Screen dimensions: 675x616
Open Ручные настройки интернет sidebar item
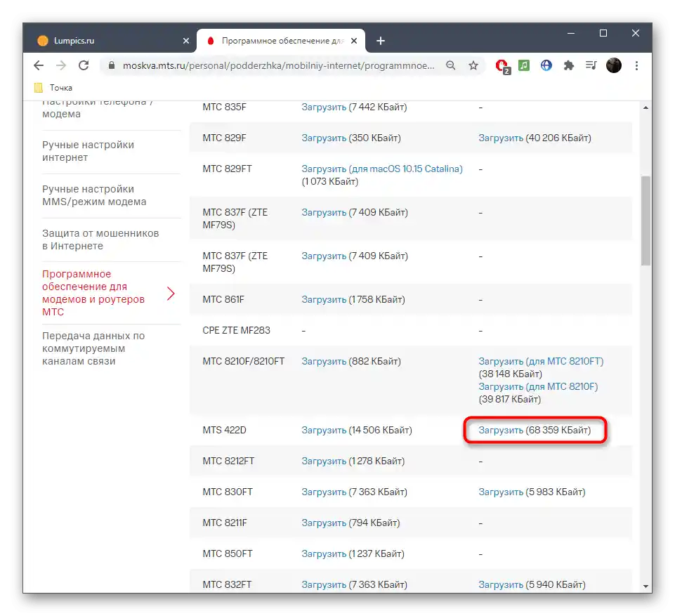pos(89,151)
